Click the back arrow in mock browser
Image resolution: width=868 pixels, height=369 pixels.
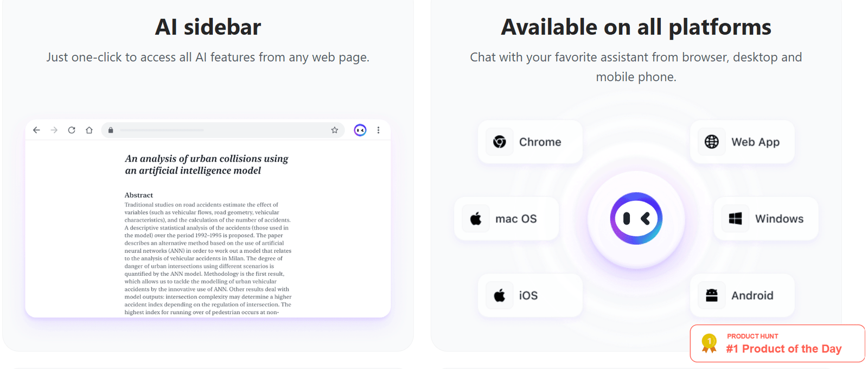[36, 130]
